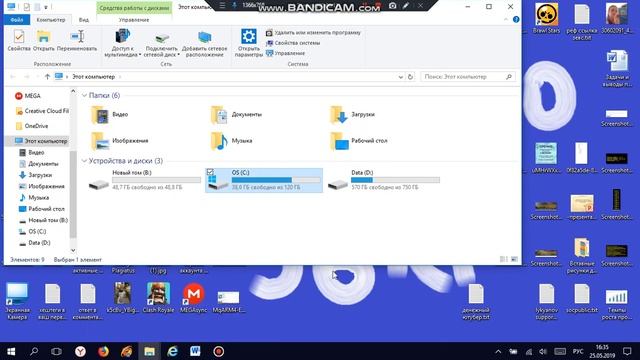The width and height of the screenshot is (640, 360).
Task: Click Новый том (B:) usage bar
Action: click(x=156, y=180)
